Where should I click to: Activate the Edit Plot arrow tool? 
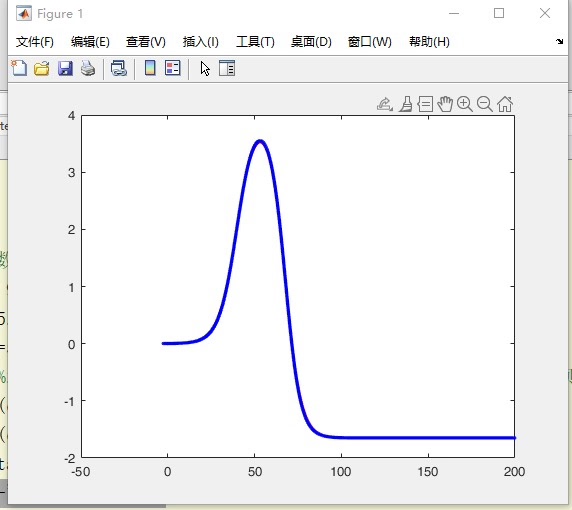click(205, 69)
